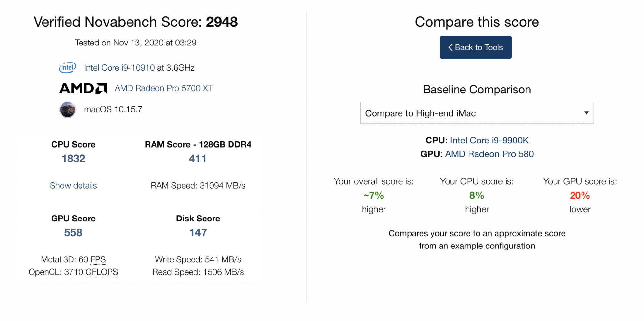
Task: Click the baseline comparison dropdown arrow
Action: click(x=586, y=113)
